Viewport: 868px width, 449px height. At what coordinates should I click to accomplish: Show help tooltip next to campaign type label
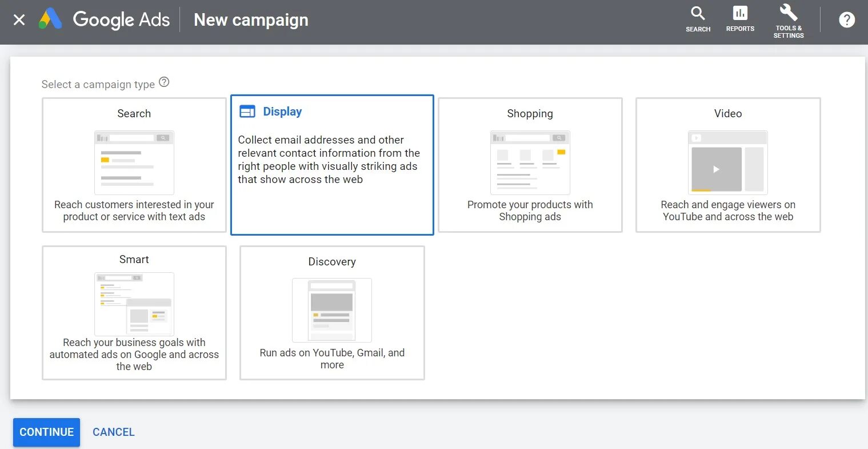164,82
